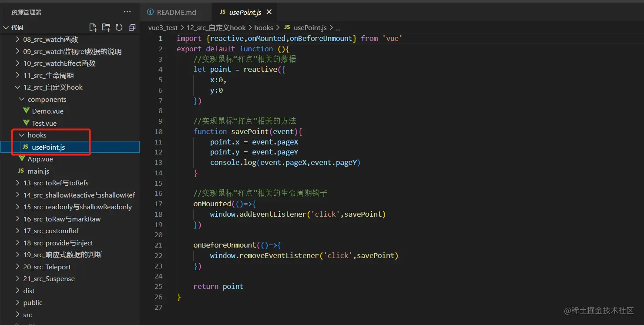This screenshot has height=325, width=644.
Task: Click 'onMounted' call on line 17
Action: point(212,204)
